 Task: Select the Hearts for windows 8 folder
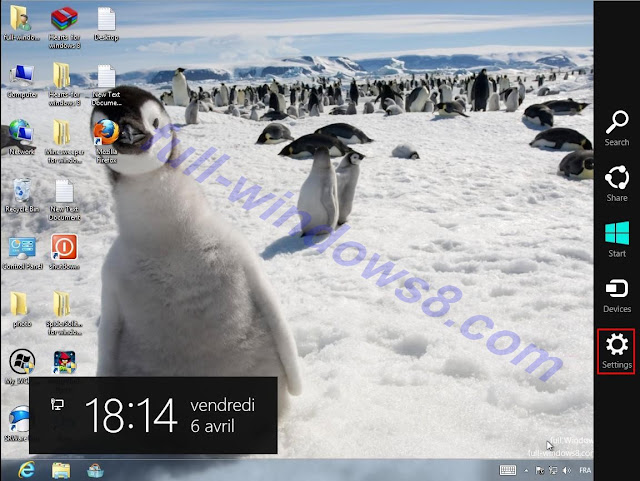coord(64,85)
